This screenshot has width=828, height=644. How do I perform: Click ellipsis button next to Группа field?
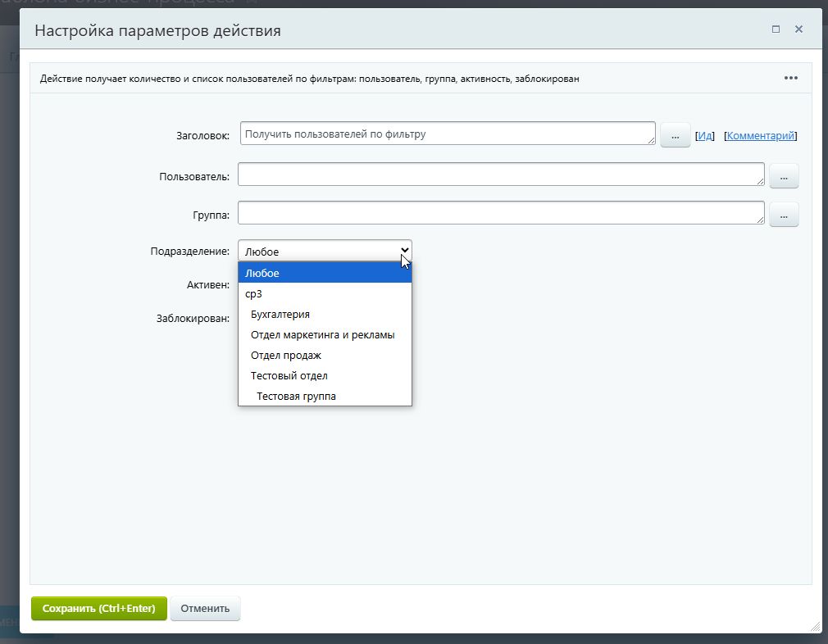point(784,215)
